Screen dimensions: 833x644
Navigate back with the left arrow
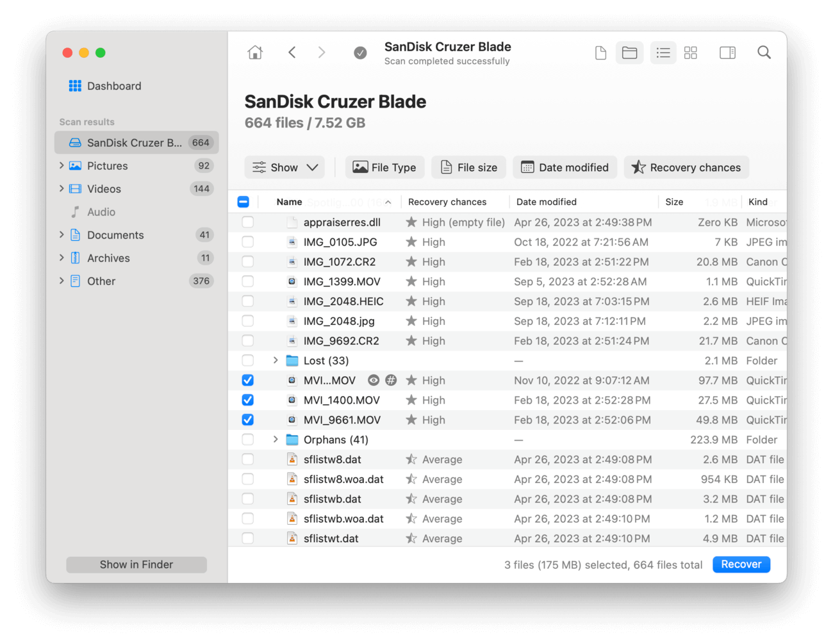coord(292,53)
